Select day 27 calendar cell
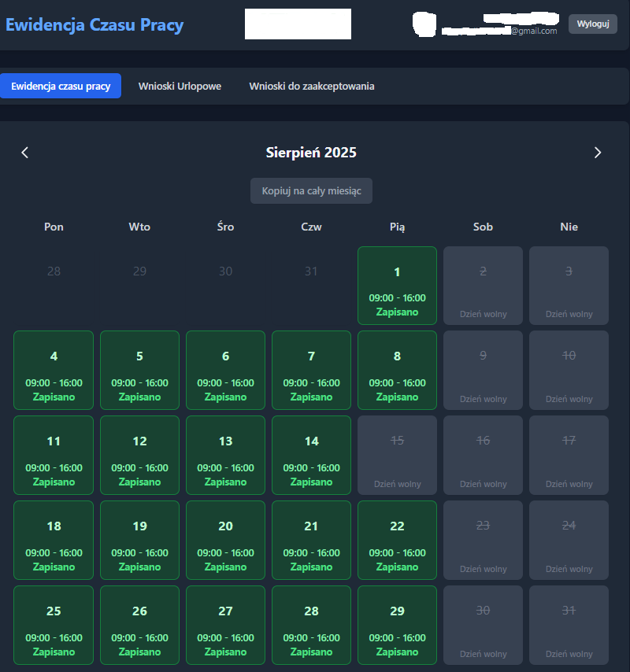 (225, 625)
